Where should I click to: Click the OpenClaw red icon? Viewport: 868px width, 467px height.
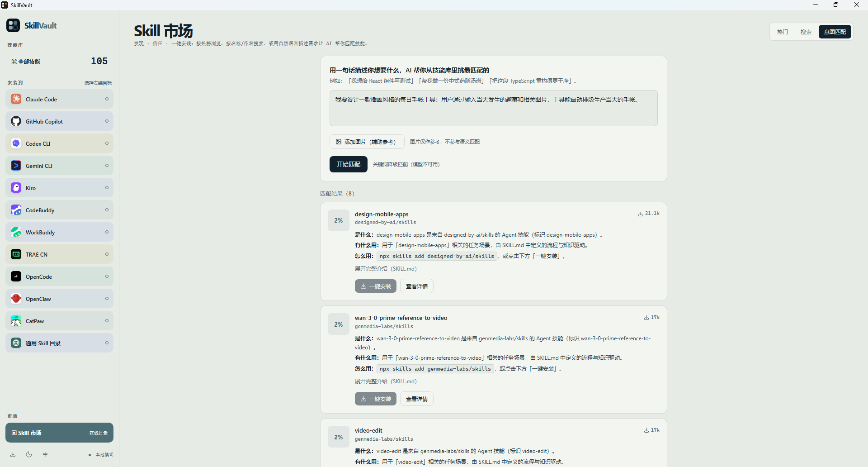point(16,299)
